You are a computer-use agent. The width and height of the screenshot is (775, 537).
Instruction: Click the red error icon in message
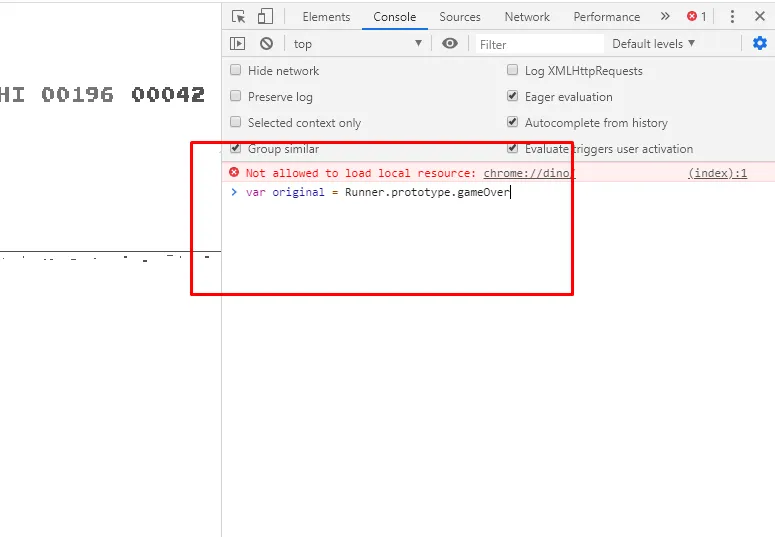[234, 172]
